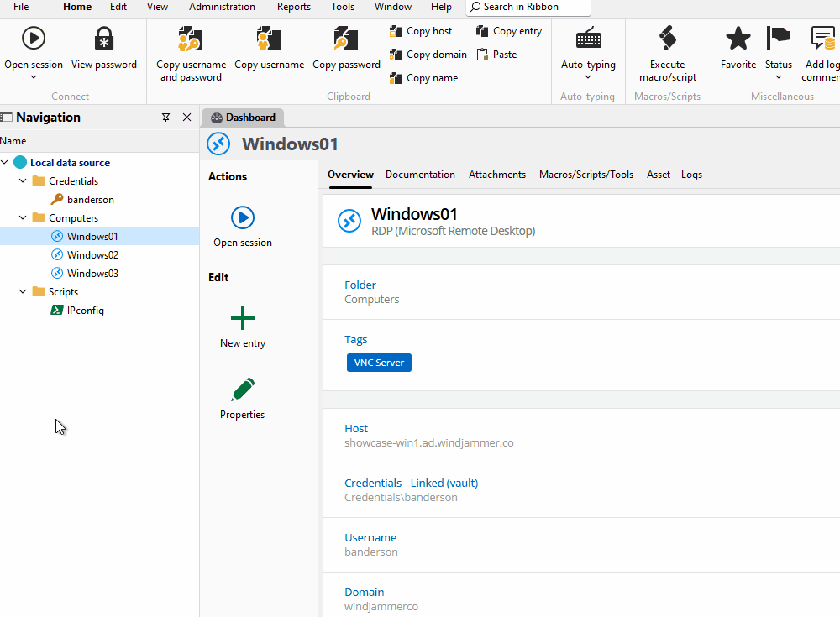840x617 pixels.
Task: Select Windows02 in the navigation tree
Action: 92,255
